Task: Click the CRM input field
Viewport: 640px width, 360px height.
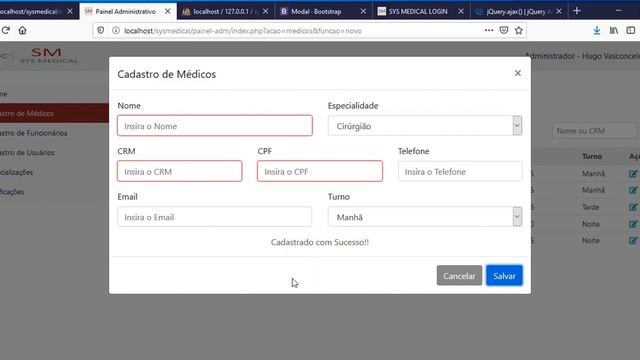Action: [180, 171]
